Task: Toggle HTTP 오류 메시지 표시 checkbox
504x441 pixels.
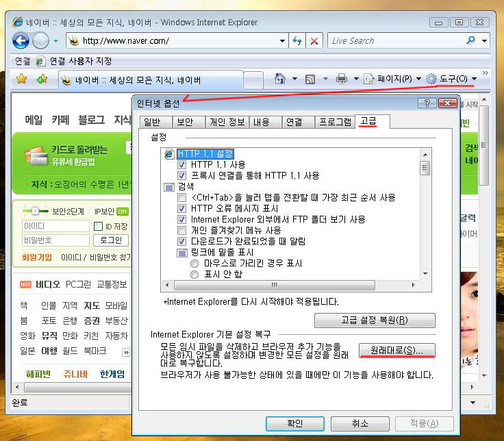Action: point(181,209)
